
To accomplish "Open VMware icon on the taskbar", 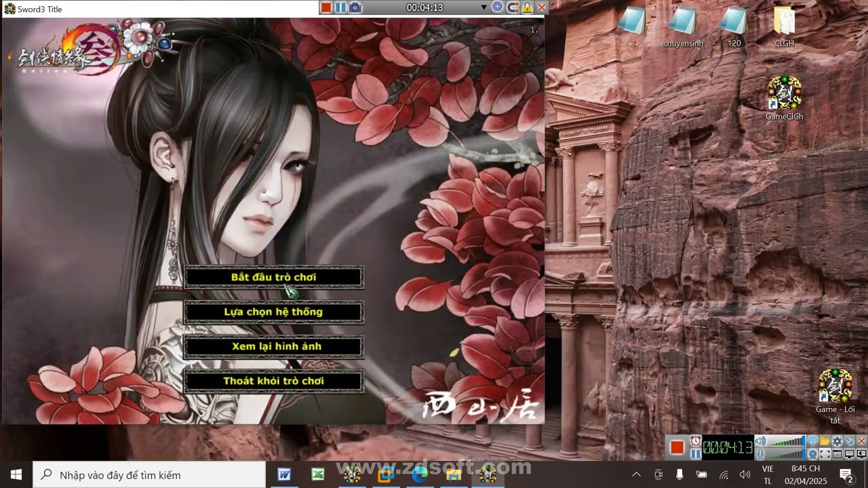I will [x=386, y=474].
